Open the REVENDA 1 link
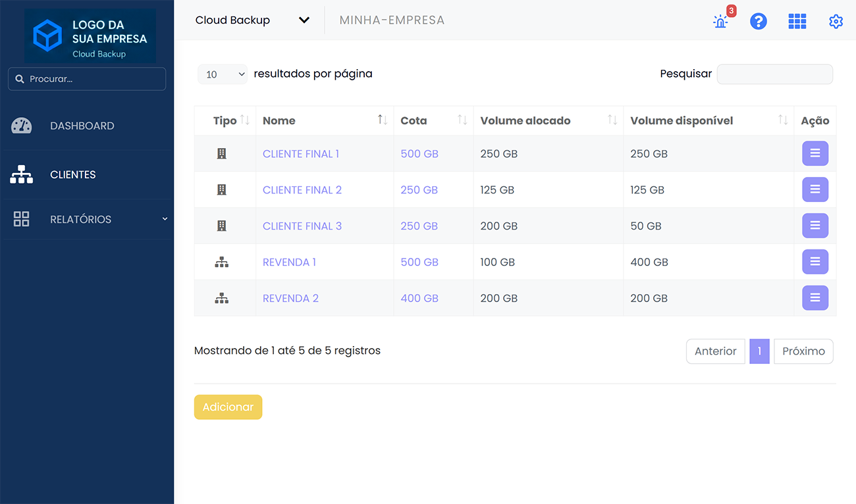This screenshot has width=856, height=504. coord(289,263)
